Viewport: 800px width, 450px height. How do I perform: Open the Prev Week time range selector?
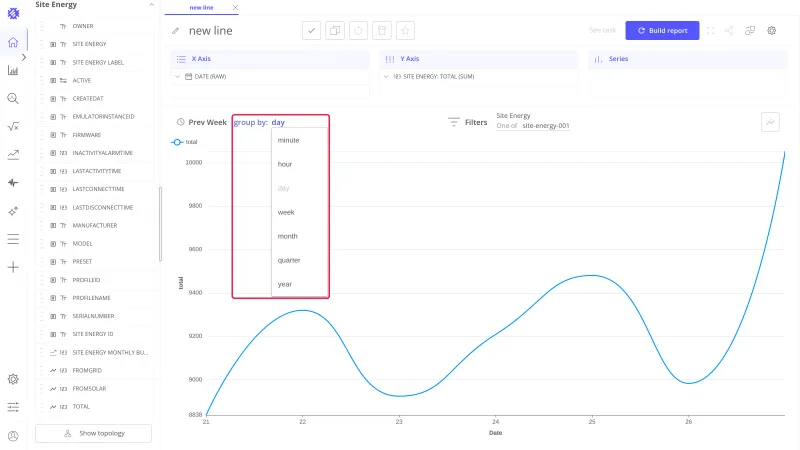click(x=202, y=122)
